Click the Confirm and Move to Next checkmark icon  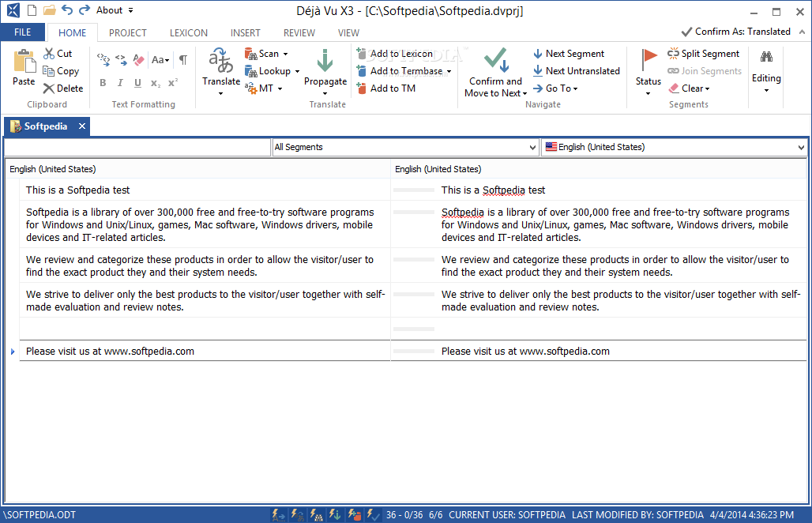coord(495,60)
